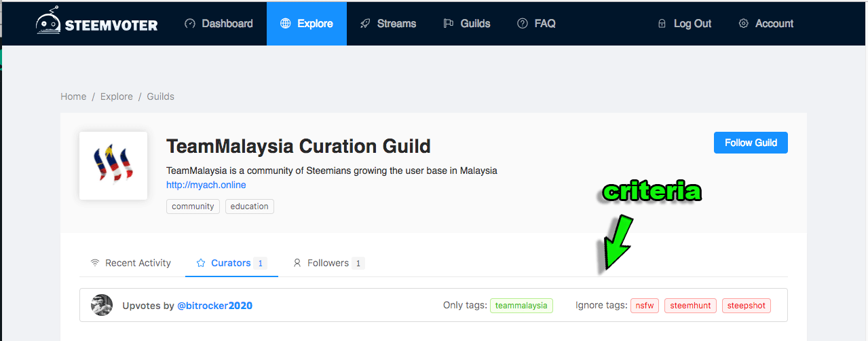868x341 pixels.
Task: Click the FAQ question mark icon
Action: (523, 23)
